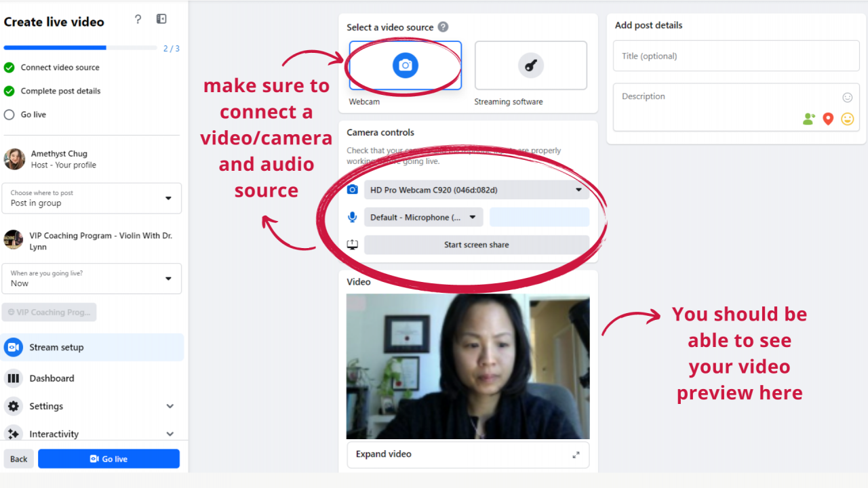Tag people with the green person icon
Viewport: 868px width, 488px height.
point(808,119)
